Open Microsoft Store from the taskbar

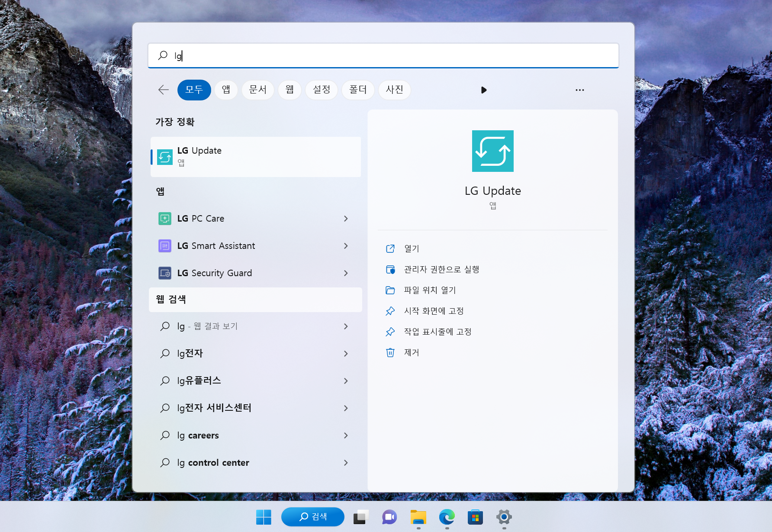pyautogui.click(x=475, y=517)
